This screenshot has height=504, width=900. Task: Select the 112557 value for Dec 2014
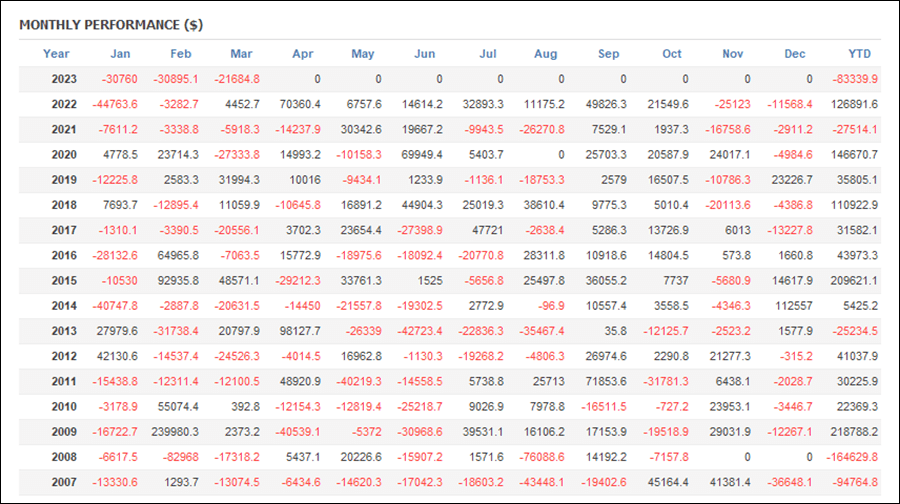pos(794,306)
